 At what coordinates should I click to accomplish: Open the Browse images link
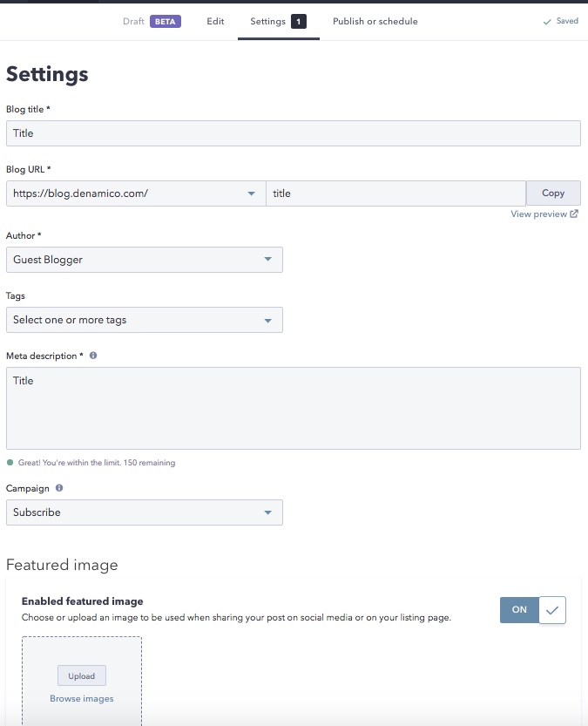(82, 698)
